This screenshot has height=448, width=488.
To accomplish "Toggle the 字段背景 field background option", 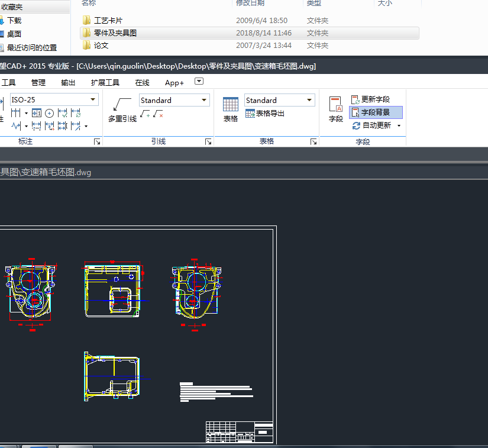I will 376,112.
